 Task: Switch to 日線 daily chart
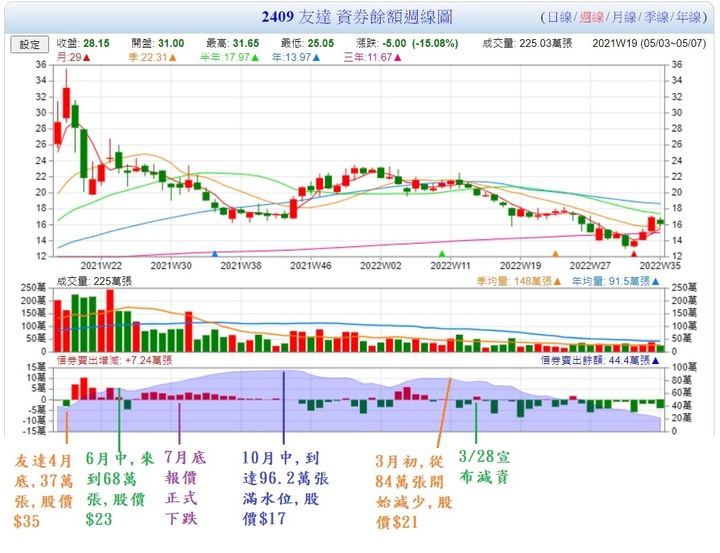(559, 17)
